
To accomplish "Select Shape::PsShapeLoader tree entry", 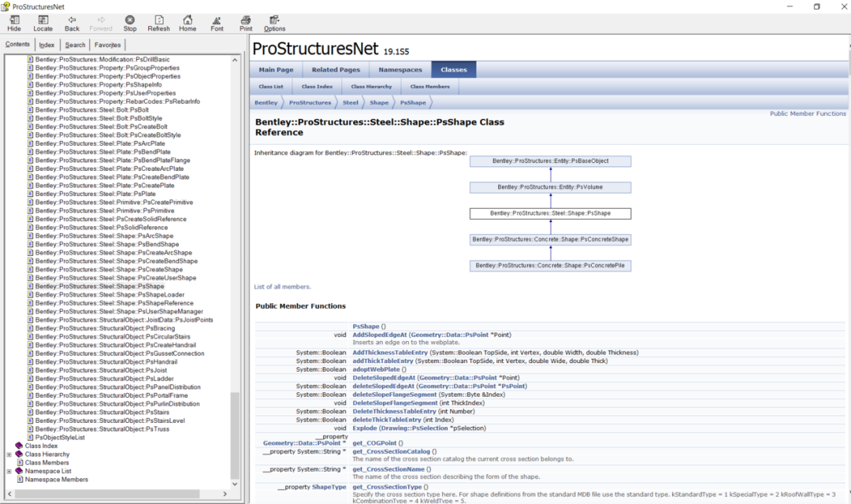I will coord(110,295).
